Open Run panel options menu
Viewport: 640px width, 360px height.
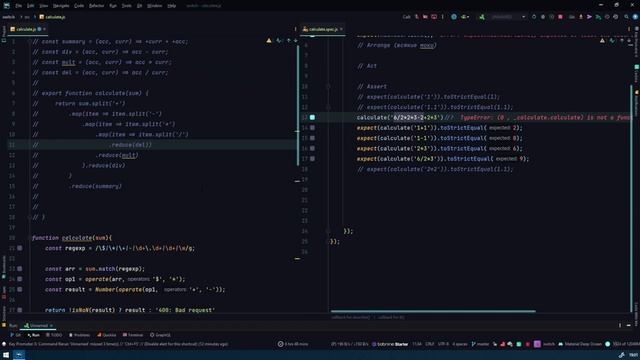pos(620,325)
